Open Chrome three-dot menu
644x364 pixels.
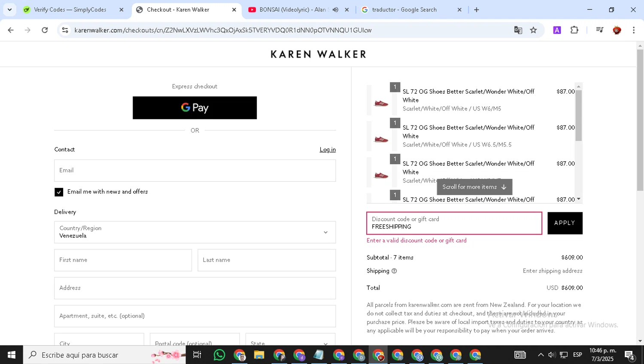(634, 30)
